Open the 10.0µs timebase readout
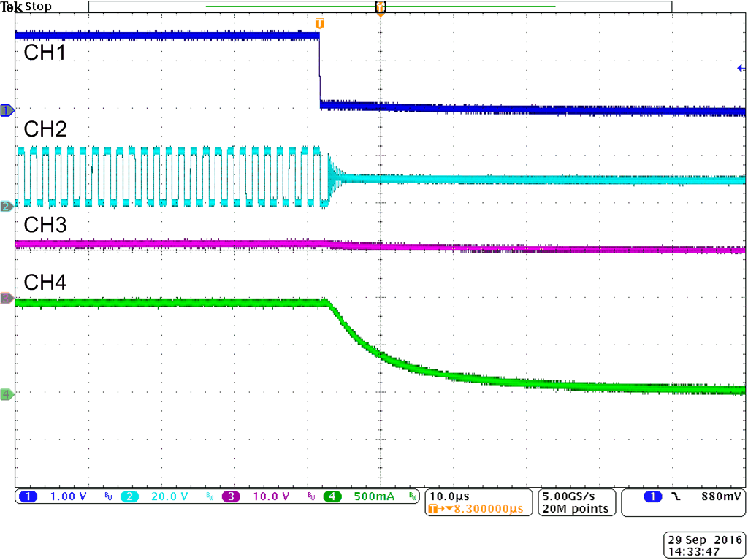The image size is (748, 560). coord(448,496)
